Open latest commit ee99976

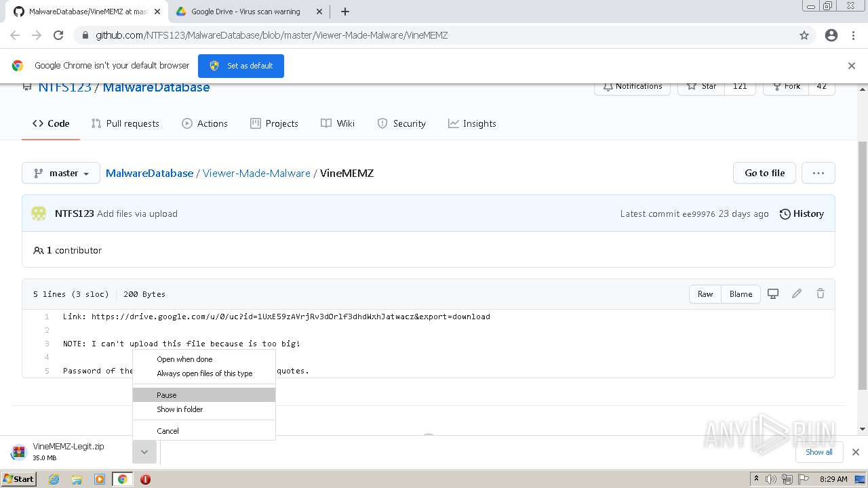[698, 213]
